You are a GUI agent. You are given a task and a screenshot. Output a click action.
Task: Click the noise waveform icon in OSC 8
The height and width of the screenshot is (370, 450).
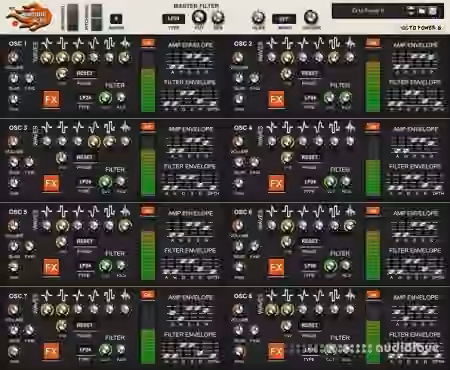pyautogui.click(x=350, y=295)
